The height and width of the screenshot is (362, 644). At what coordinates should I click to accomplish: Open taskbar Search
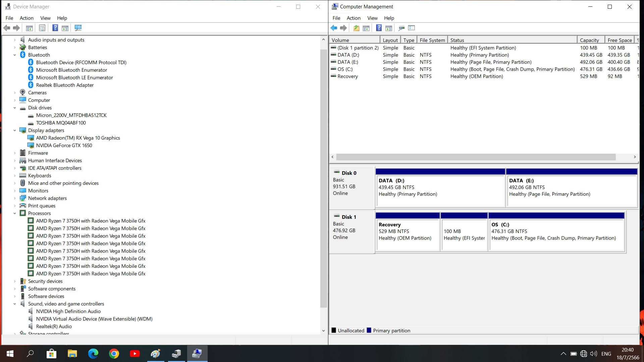coord(31,354)
